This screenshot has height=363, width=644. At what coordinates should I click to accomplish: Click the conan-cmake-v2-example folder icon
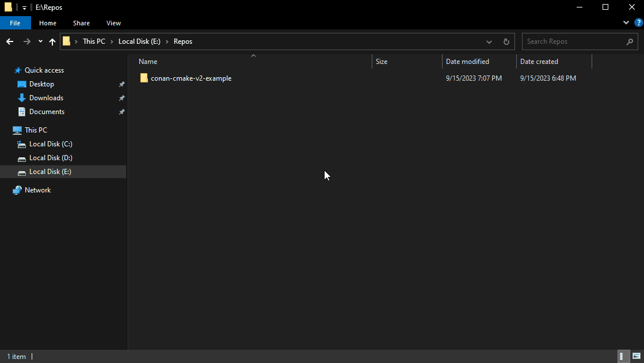144,78
